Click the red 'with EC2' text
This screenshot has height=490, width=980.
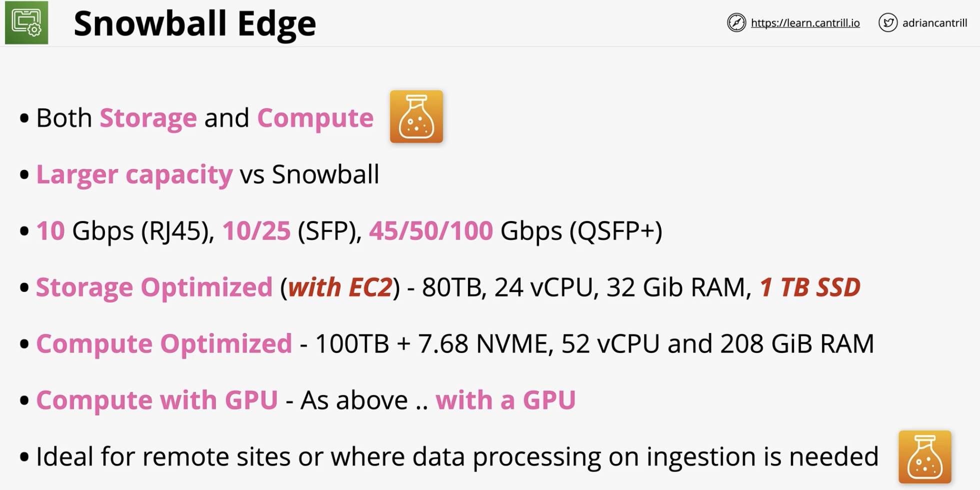[x=340, y=287]
